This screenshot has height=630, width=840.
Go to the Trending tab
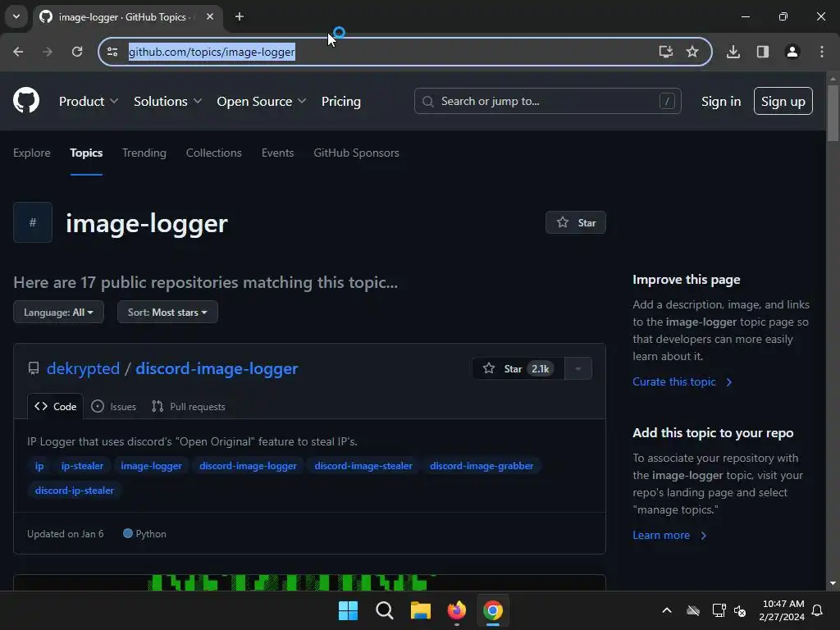tap(144, 153)
